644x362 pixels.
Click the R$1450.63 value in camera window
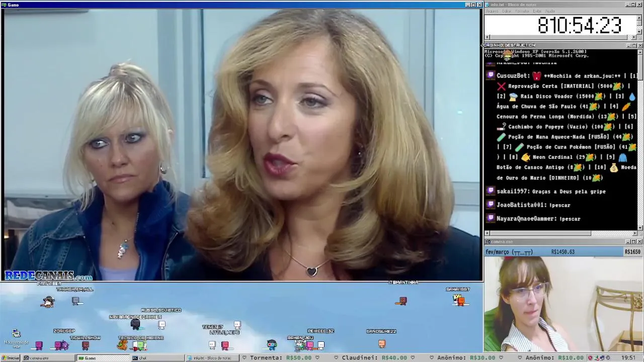(x=562, y=252)
